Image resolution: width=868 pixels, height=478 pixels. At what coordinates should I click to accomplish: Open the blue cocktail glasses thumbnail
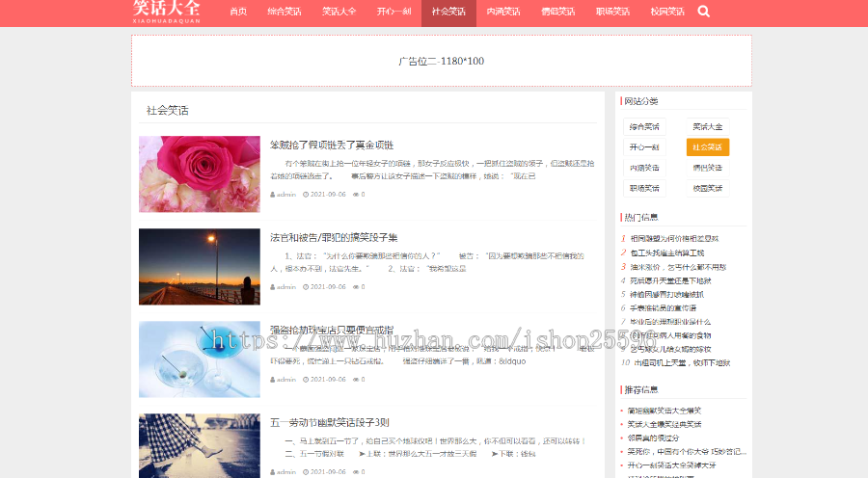(x=200, y=359)
